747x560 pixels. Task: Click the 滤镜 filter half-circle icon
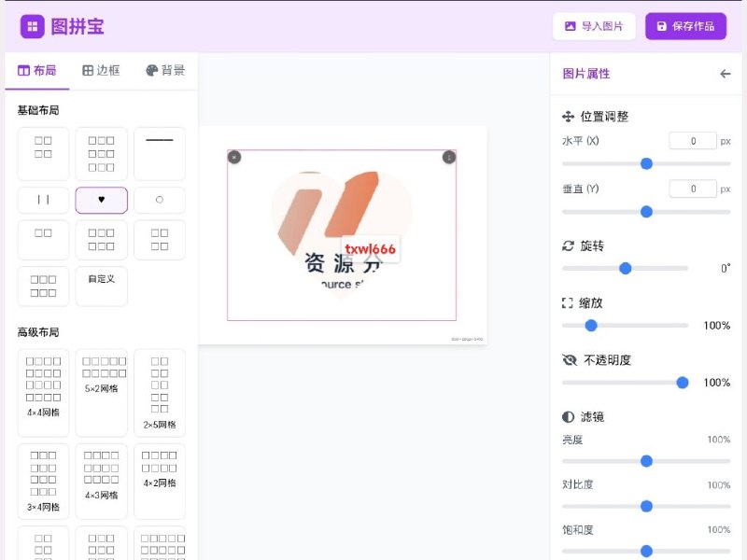click(568, 417)
